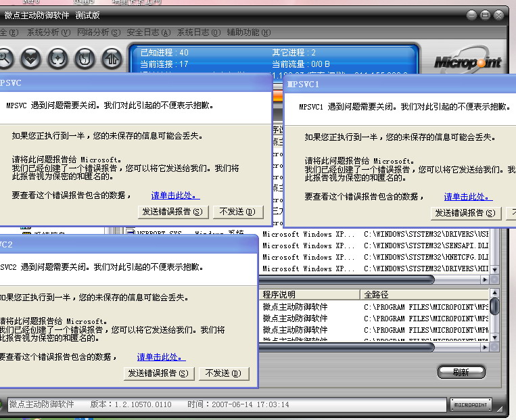Image resolution: width=516 pixels, height=420 pixels.
Task: Click lower list vertical scrollbar up arrow
Action: [x=494, y=293]
